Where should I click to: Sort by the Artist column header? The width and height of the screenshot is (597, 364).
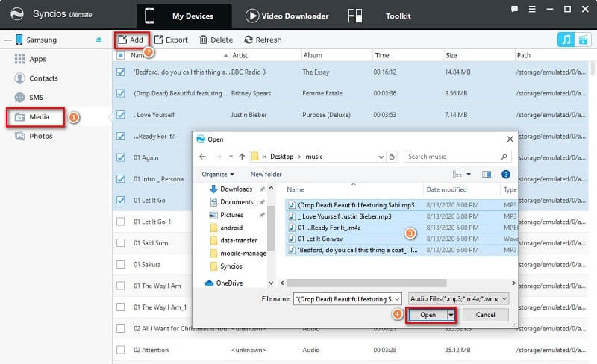tap(266, 55)
